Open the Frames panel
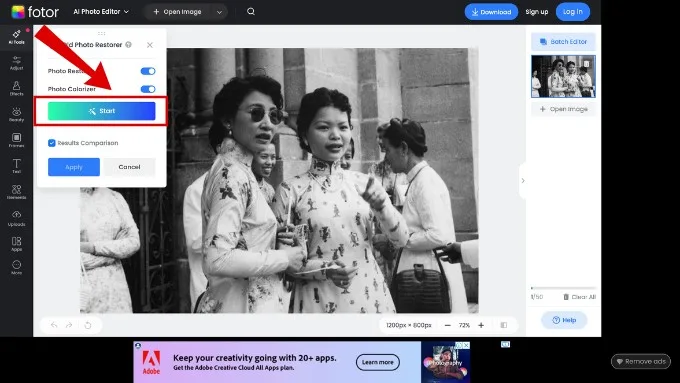The image size is (680, 383). click(16, 141)
